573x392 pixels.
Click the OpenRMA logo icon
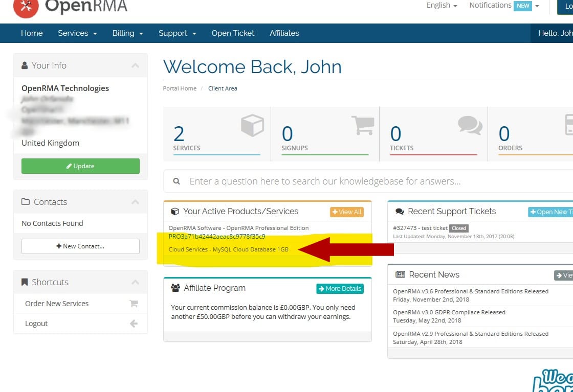[x=26, y=7]
